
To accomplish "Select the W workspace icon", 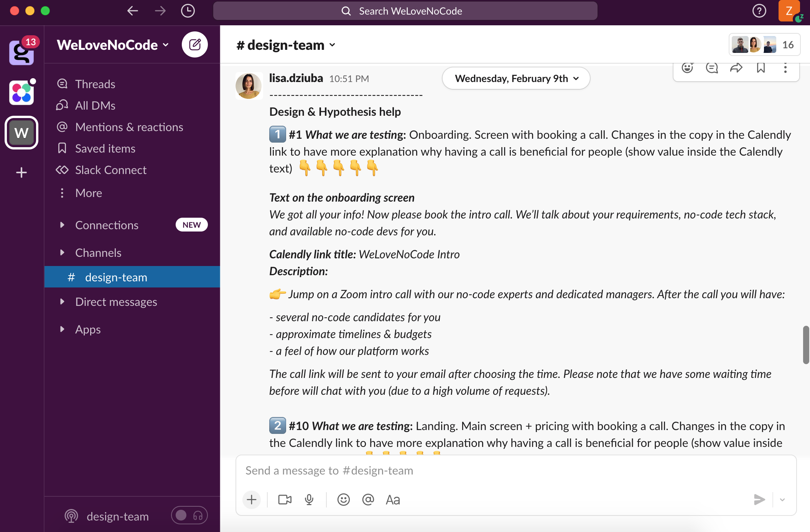I will 21,133.
